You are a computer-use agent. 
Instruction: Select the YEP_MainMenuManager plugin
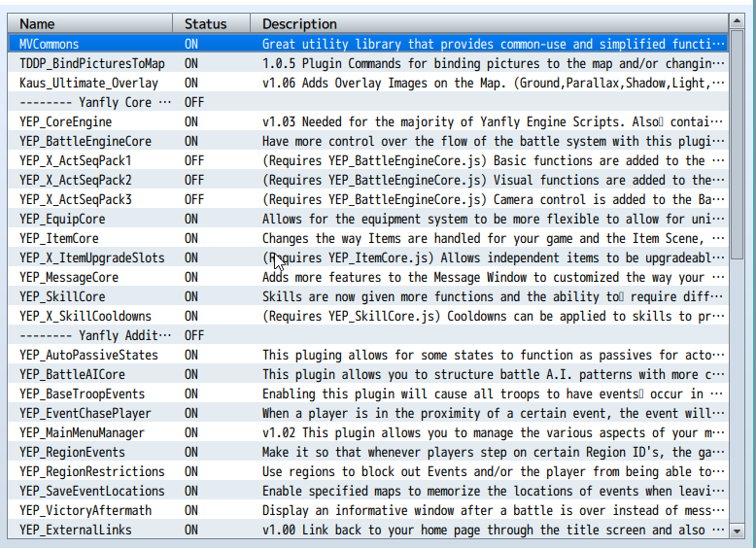point(368,432)
